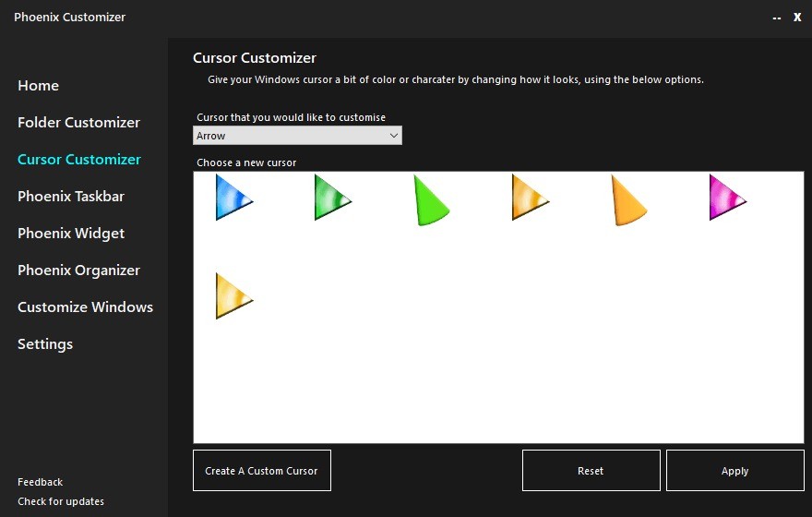Apply the selected cursor
This screenshot has height=517, width=812.
coord(734,470)
